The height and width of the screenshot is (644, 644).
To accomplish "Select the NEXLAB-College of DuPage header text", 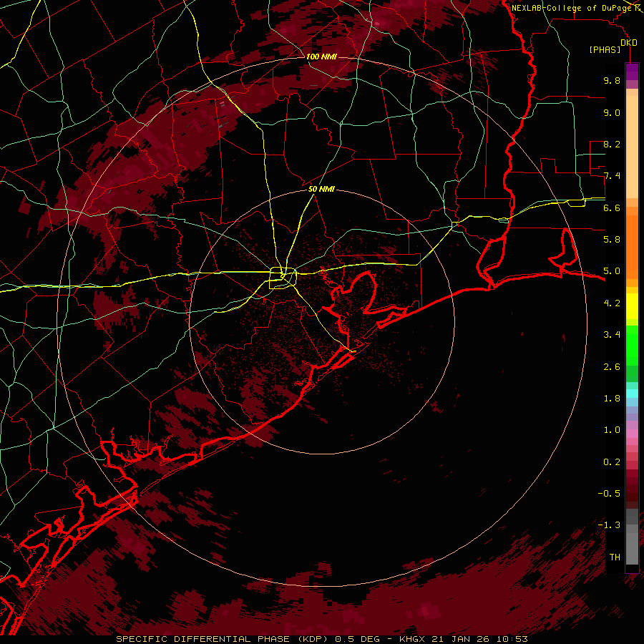I will pos(570,8).
